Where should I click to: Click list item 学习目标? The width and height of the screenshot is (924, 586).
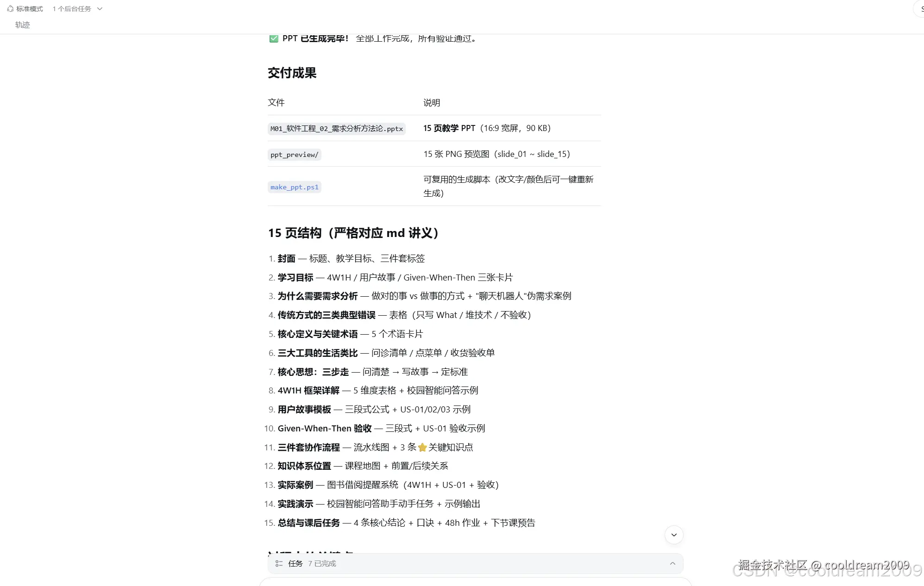pyautogui.click(x=395, y=277)
